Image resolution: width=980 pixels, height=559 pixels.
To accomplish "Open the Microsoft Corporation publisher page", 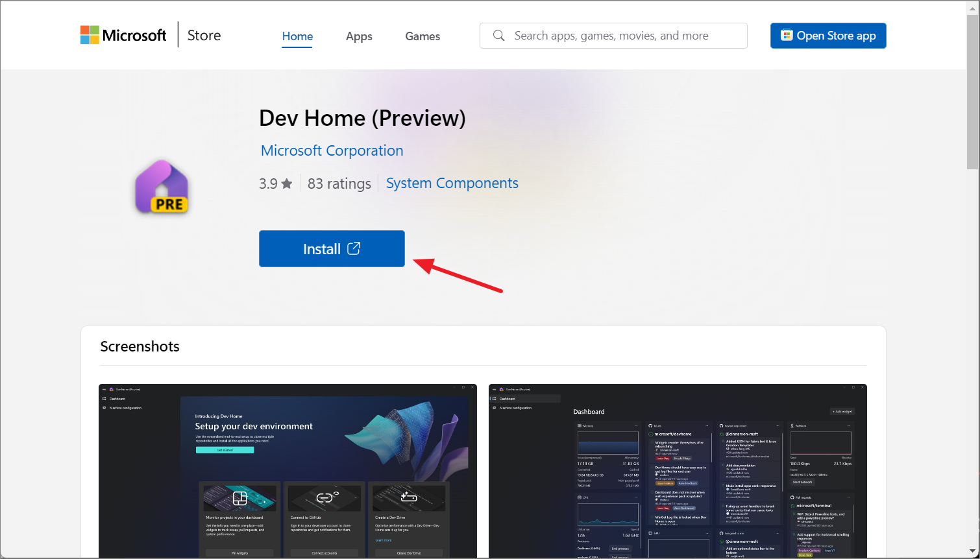I will (332, 150).
